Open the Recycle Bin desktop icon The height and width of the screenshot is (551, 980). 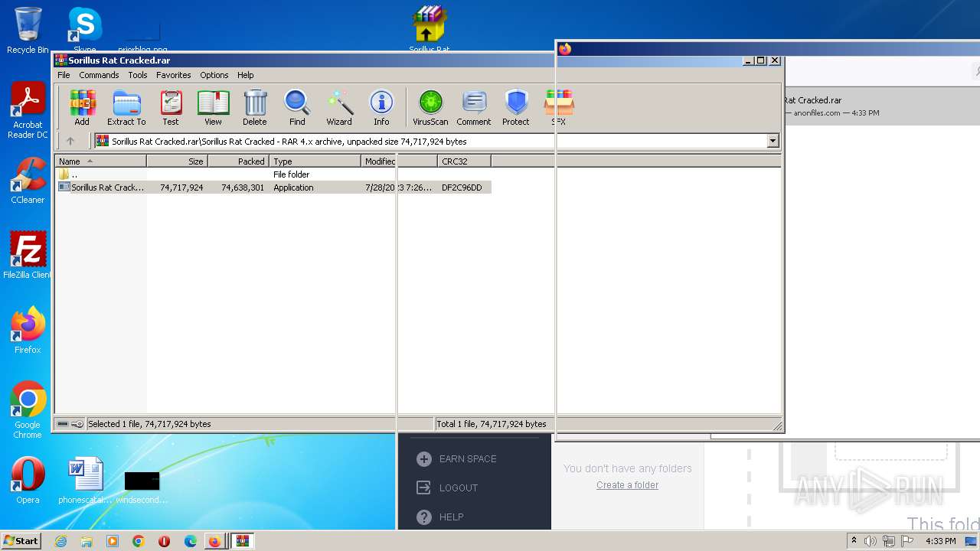[28, 31]
